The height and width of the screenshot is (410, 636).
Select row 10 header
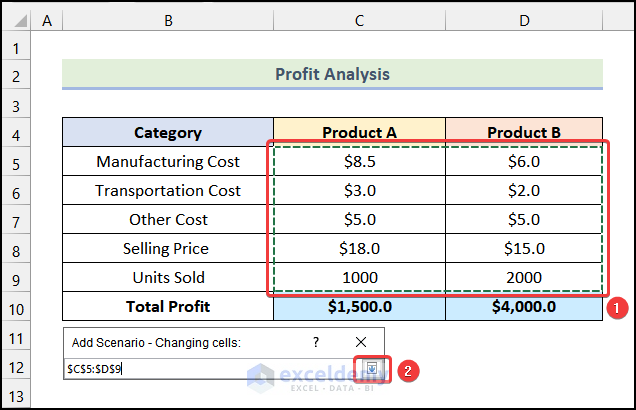point(17,306)
